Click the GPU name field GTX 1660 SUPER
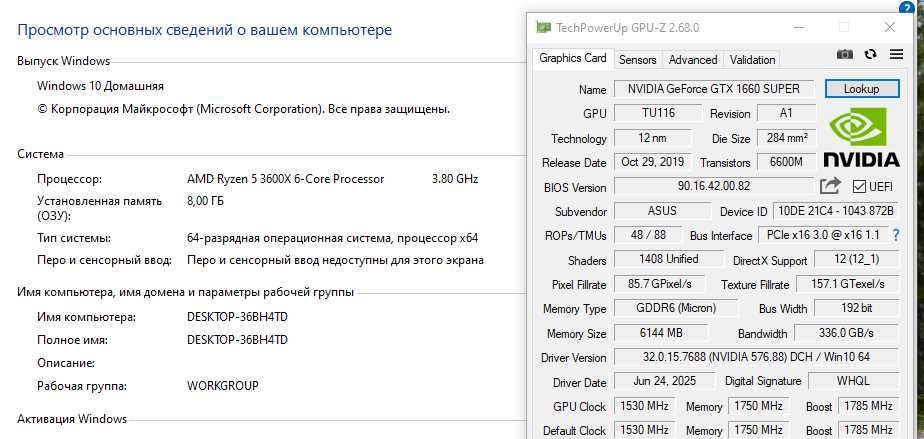The width and height of the screenshot is (924, 439). click(x=714, y=89)
